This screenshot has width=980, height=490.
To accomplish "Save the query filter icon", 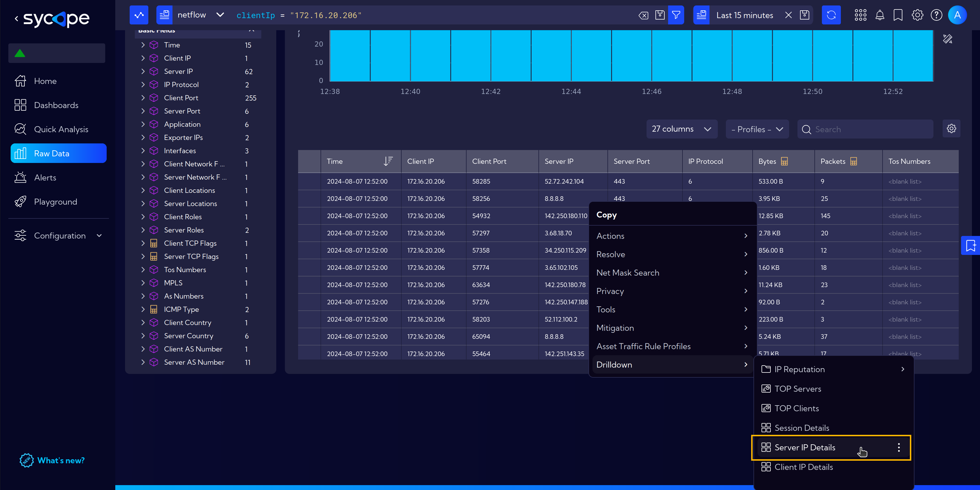I will tap(660, 15).
